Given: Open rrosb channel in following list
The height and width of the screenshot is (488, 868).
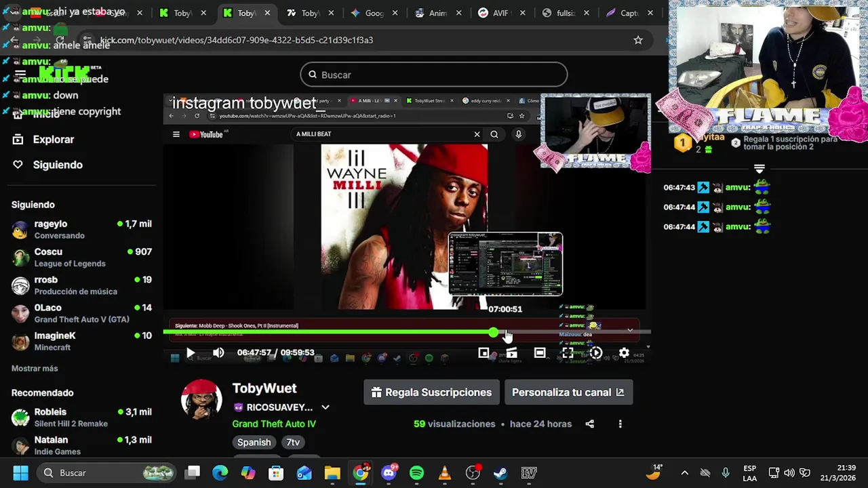Looking at the screenshot, I should [x=81, y=285].
